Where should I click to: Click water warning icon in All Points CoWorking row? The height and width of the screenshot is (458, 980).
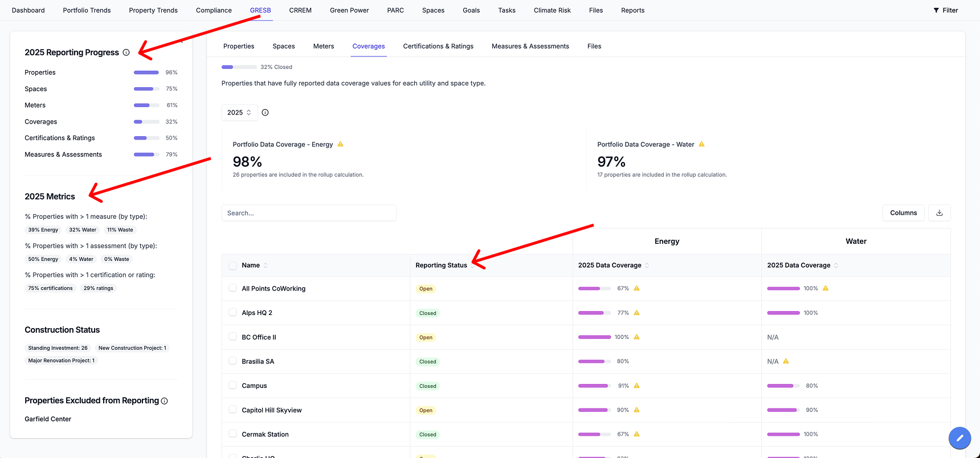[826, 288]
